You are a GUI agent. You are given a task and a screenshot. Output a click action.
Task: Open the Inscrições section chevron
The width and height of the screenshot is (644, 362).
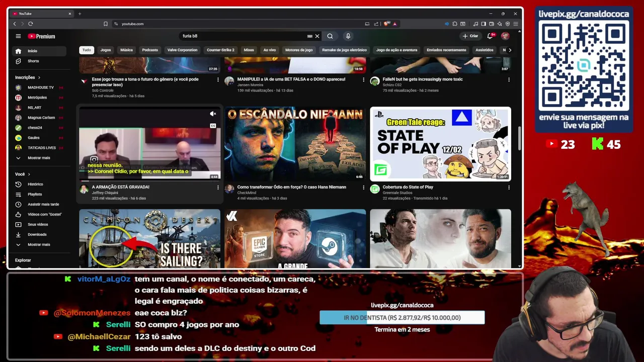[39, 77]
